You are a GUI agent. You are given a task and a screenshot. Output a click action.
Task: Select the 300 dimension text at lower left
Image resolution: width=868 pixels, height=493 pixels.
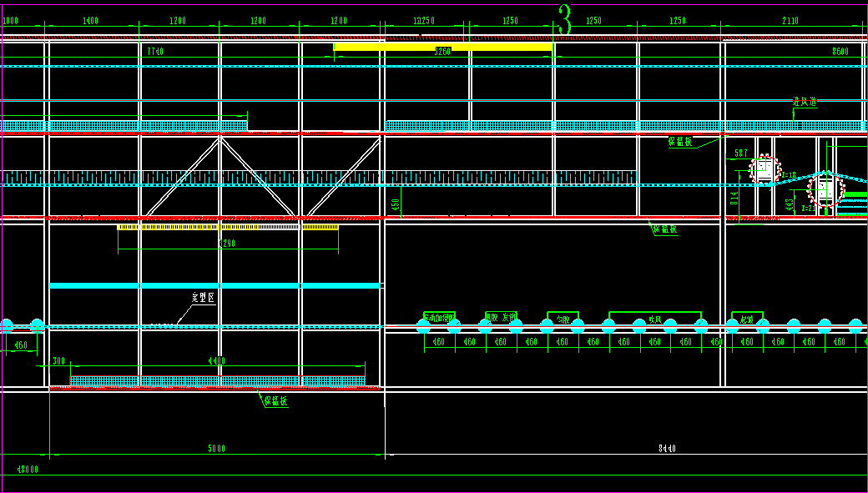coord(58,361)
